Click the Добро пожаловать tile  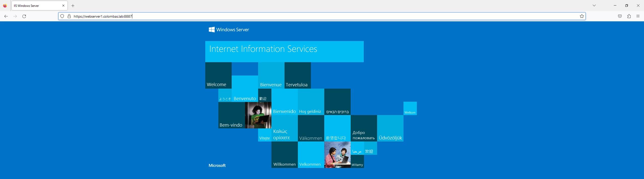pyautogui.click(x=364, y=128)
